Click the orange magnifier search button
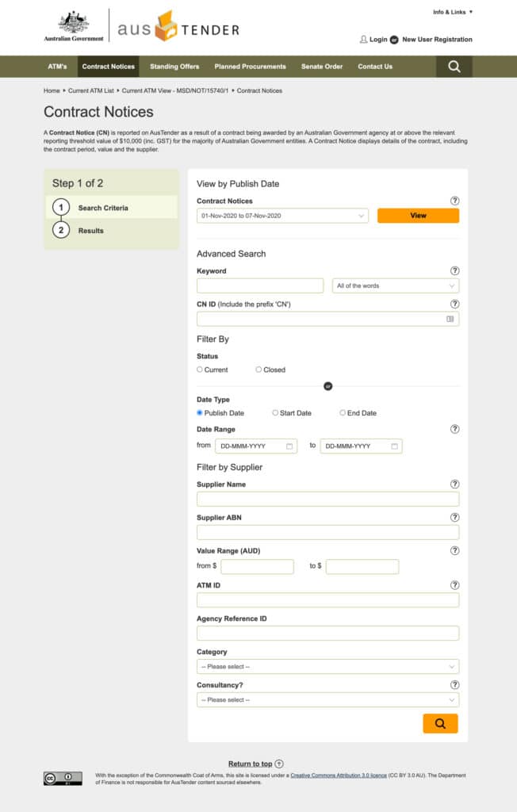 [x=440, y=723]
